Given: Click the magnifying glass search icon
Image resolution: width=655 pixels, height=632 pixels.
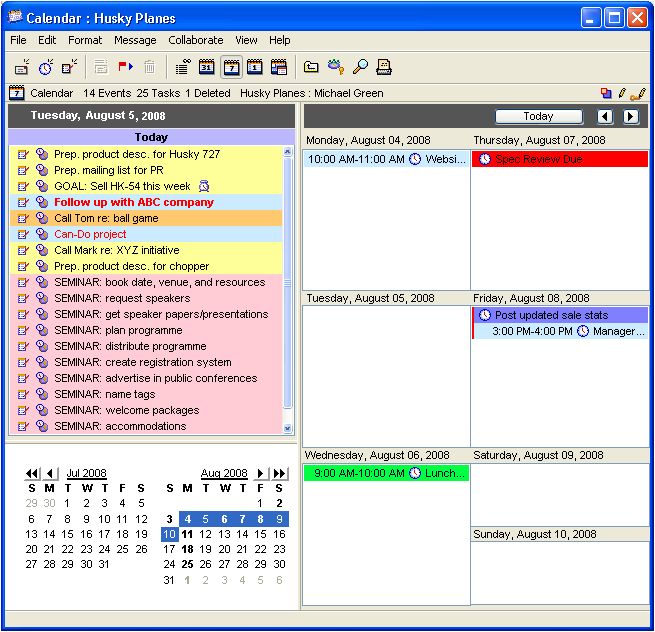Looking at the screenshot, I should [x=360, y=68].
